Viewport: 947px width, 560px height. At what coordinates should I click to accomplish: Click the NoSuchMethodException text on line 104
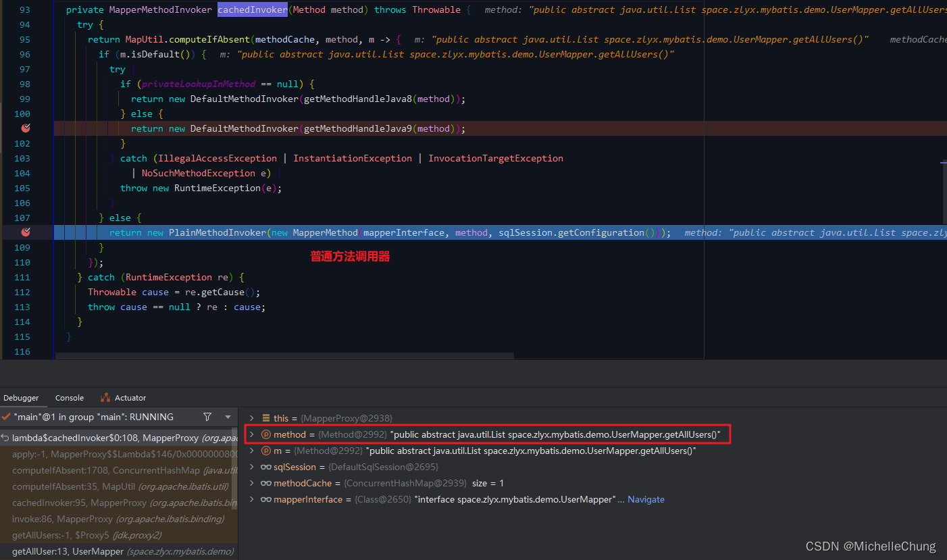tap(199, 173)
